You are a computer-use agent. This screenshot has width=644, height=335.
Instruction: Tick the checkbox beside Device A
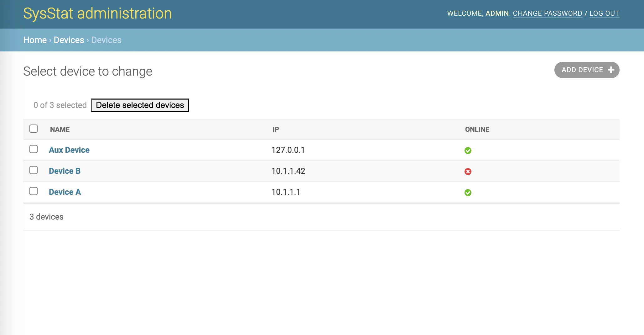point(34,192)
